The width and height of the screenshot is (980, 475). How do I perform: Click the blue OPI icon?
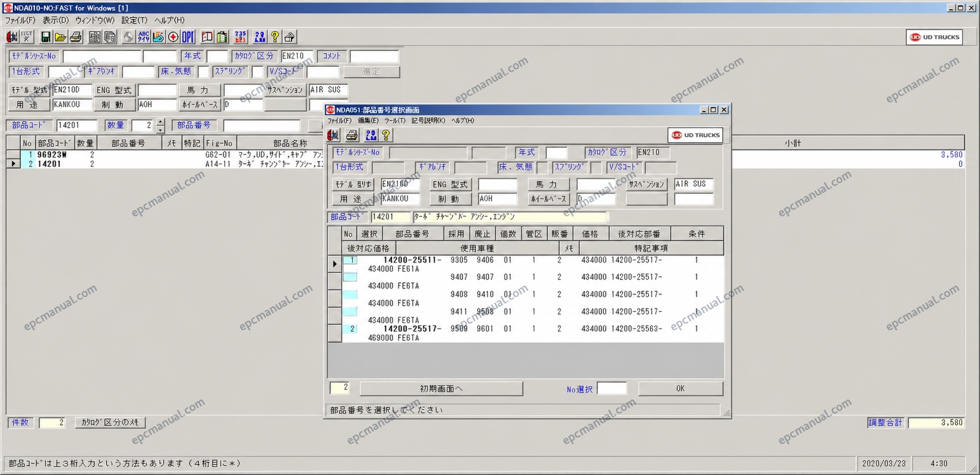coord(188,37)
